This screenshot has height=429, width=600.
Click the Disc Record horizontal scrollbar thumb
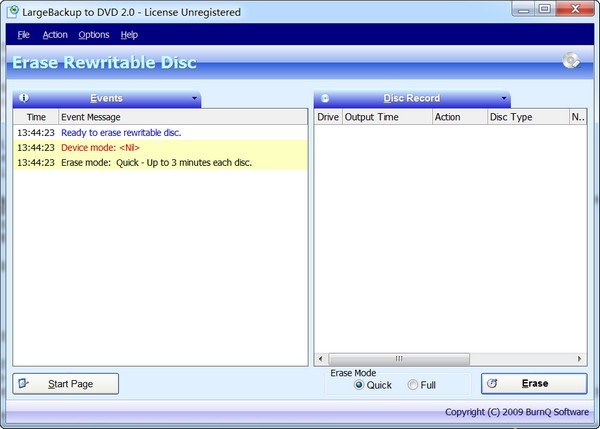pyautogui.click(x=397, y=358)
